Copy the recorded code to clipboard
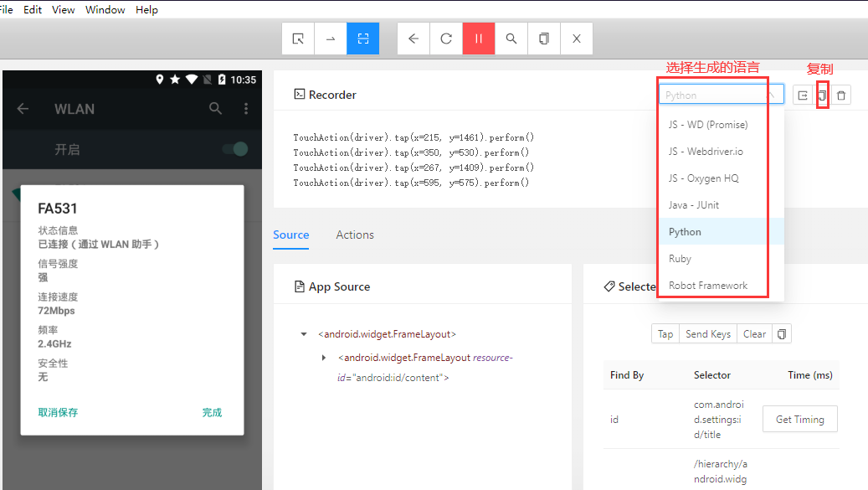868x490 pixels. [x=823, y=94]
